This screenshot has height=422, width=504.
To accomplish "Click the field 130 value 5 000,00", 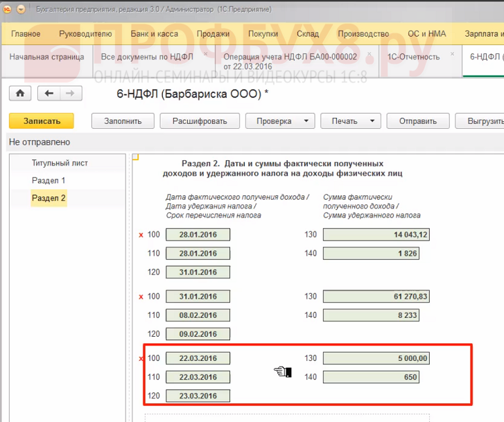I will pyautogui.click(x=377, y=359).
